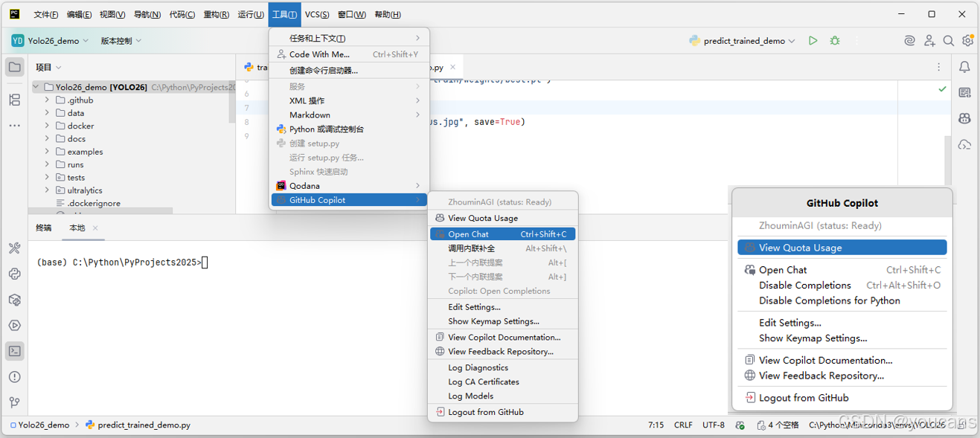Click the project tree vertical scrollbar
980x438 pixels.
(232, 101)
